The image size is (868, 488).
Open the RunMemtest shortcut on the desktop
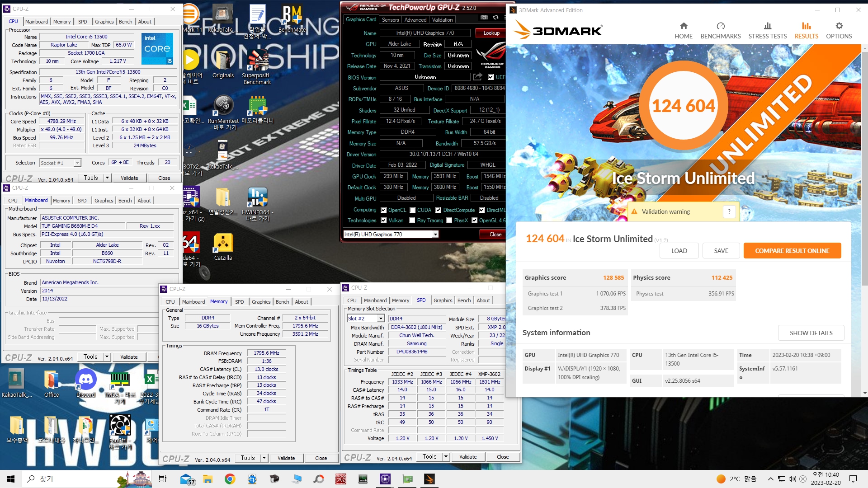tap(223, 113)
